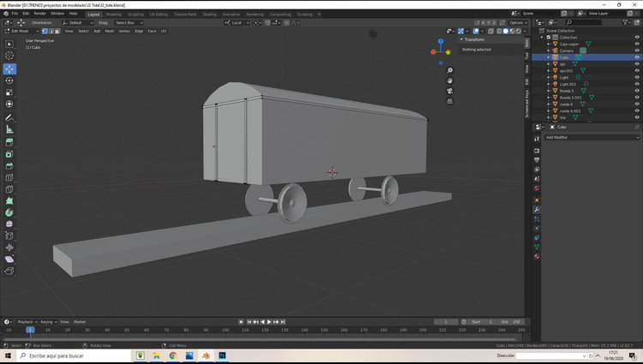Select the Shrink/Fatten tool
Screen dimensions: 643x364
tap(9, 248)
